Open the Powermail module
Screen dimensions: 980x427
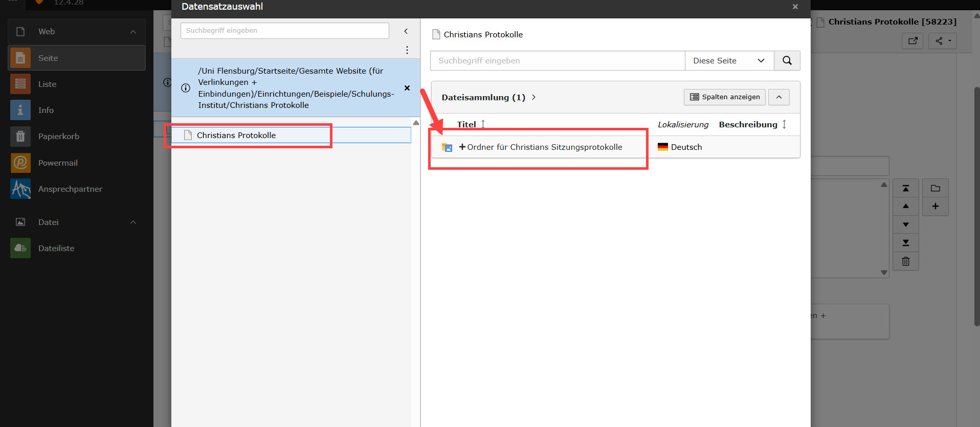58,163
